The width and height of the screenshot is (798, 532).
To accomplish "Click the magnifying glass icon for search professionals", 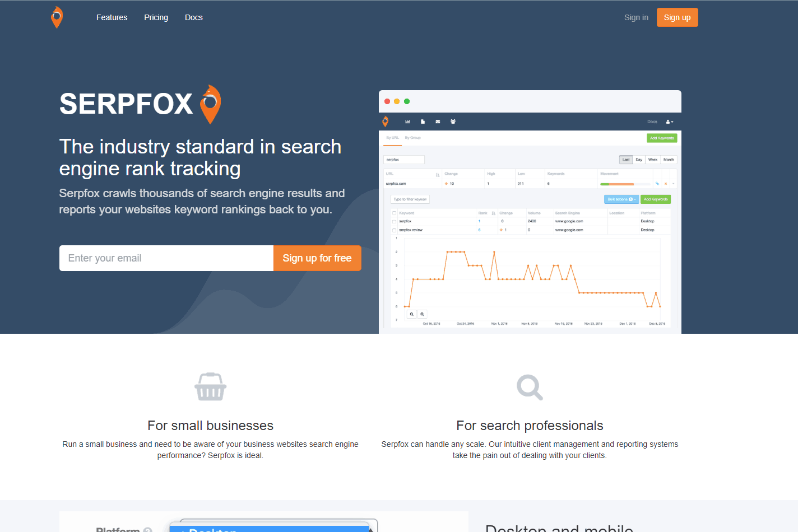I will (530, 387).
